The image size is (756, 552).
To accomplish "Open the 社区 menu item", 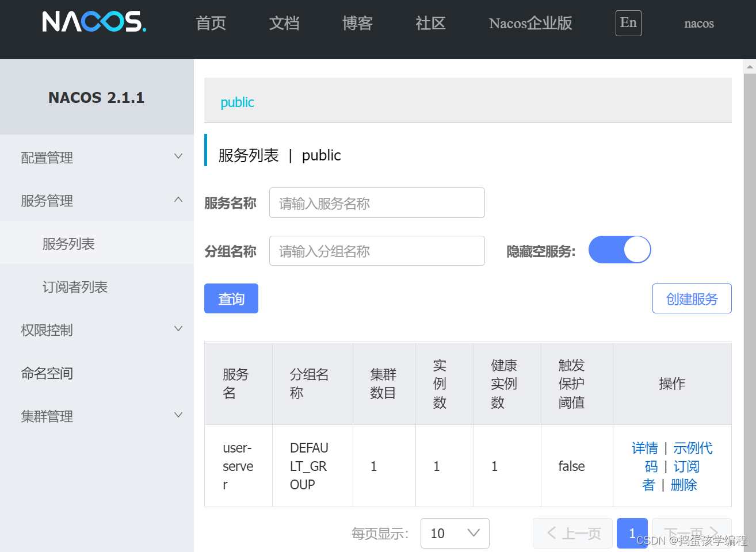I will (431, 24).
